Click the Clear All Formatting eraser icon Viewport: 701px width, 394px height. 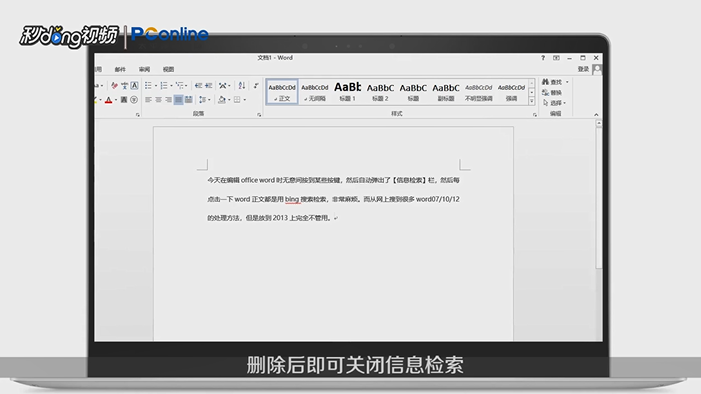click(x=114, y=85)
